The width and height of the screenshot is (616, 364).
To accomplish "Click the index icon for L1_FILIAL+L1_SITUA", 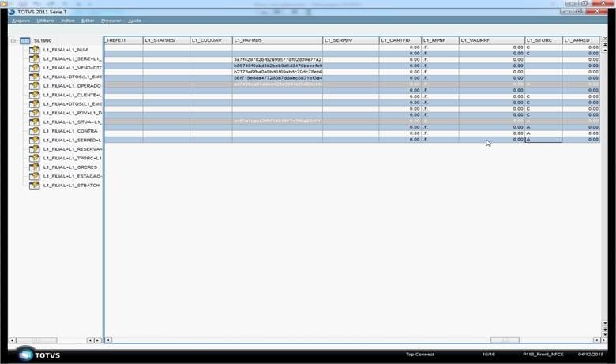I will click(34, 122).
